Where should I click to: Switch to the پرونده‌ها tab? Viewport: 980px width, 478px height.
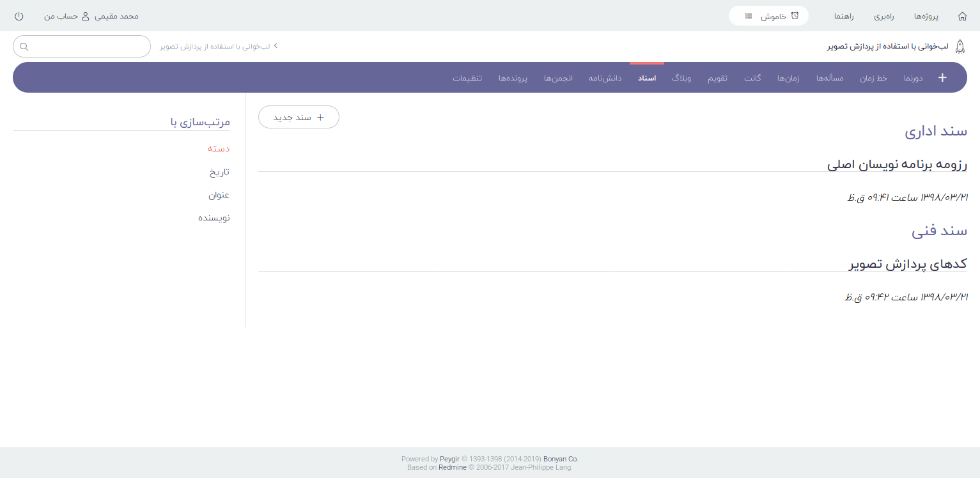tap(513, 78)
